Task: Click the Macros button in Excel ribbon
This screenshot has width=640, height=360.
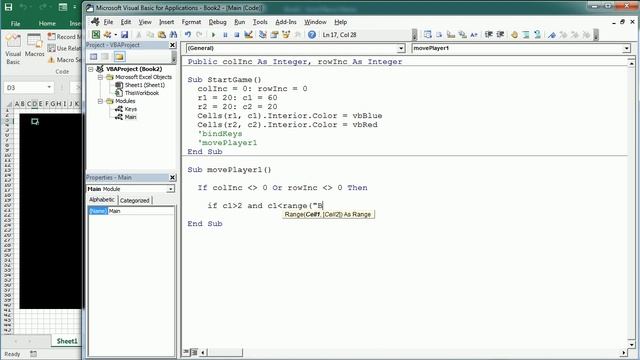Action: [x=35, y=46]
